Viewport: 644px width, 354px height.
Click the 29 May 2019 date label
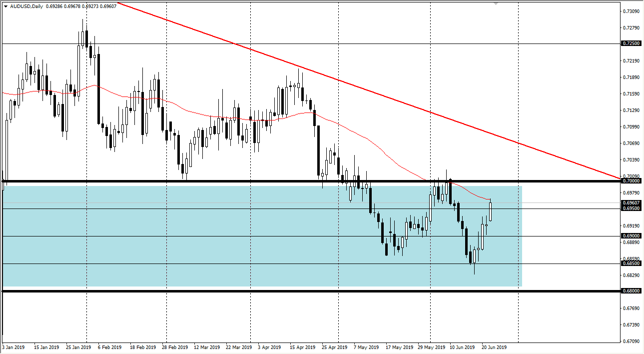(431, 347)
